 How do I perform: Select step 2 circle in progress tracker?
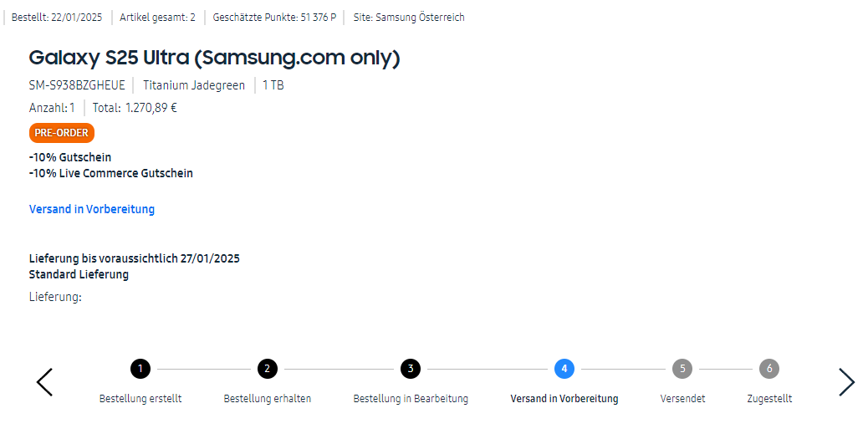[x=267, y=368]
